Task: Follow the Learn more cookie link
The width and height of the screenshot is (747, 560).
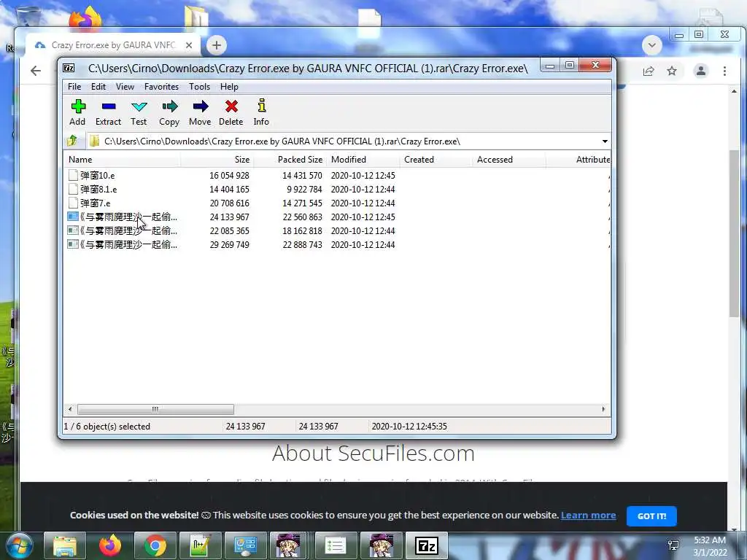Action: click(589, 516)
